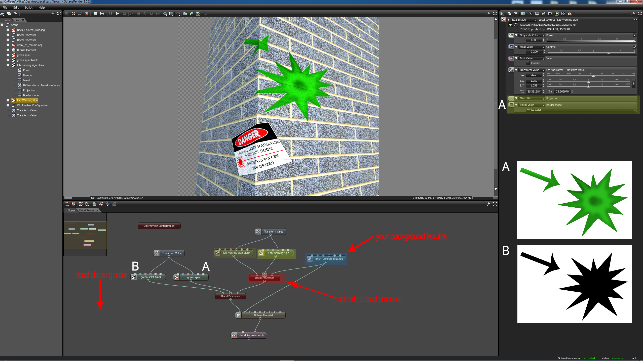Toggle the eye icon on the decal texture row
Viewport: 644px width, 362px height.
635,20
